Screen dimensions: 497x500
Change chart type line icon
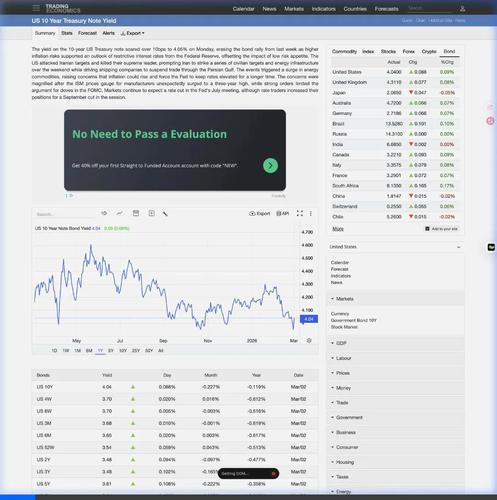(120, 213)
